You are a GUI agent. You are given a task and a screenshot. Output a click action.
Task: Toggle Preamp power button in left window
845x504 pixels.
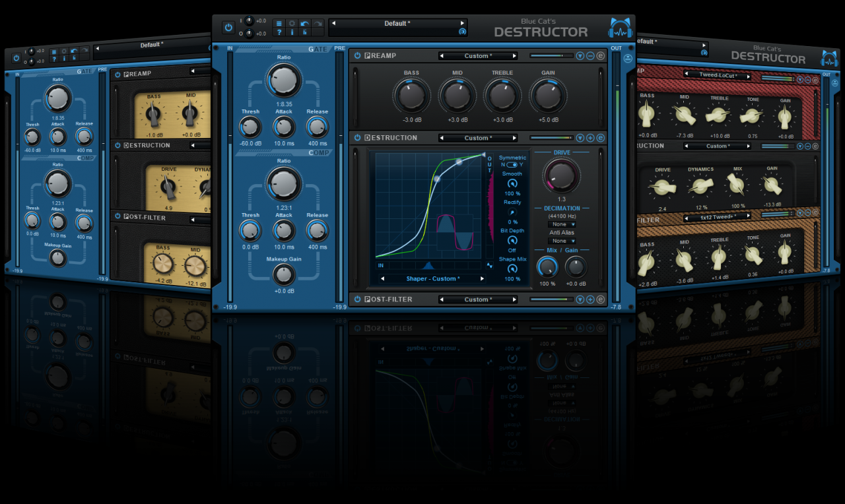118,75
